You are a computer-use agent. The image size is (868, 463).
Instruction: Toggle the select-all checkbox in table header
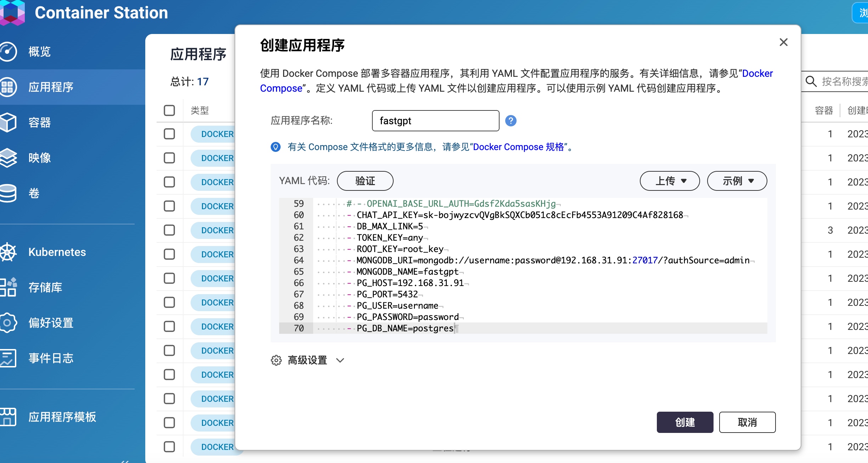169,110
